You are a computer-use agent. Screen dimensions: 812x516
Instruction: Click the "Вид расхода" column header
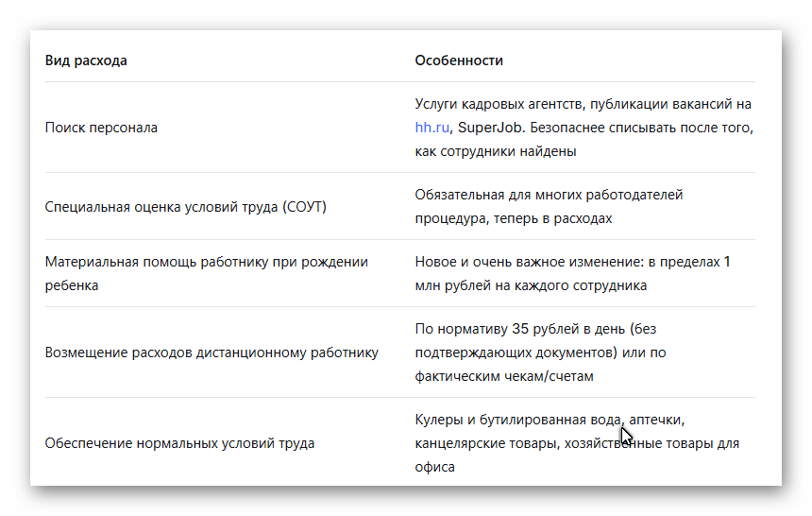pos(86,60)
